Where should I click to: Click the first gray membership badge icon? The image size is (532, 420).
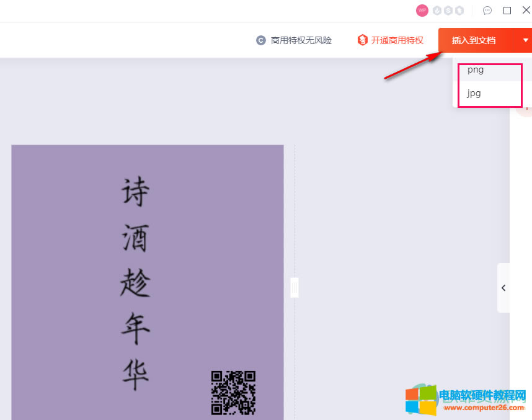click(437, 11)
